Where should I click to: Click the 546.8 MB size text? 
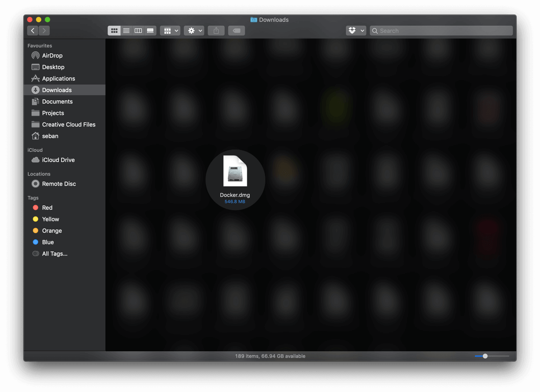[235, 202]
